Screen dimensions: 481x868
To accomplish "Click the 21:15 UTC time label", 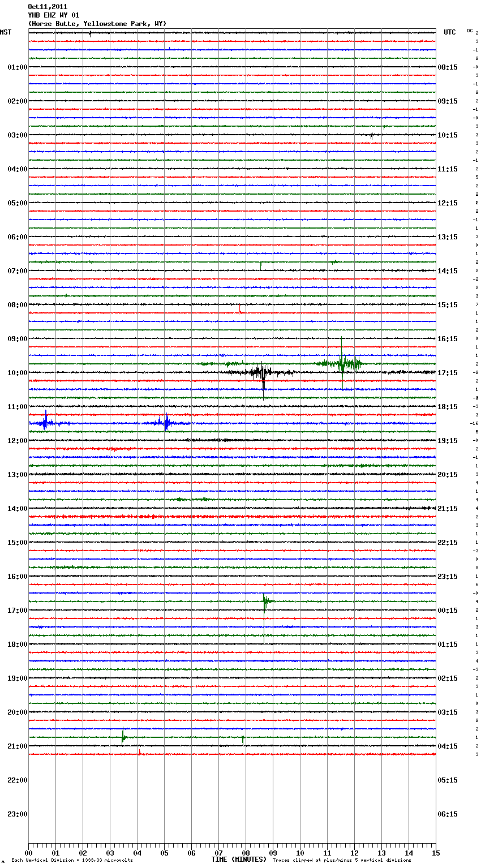I will click(448, 509).
